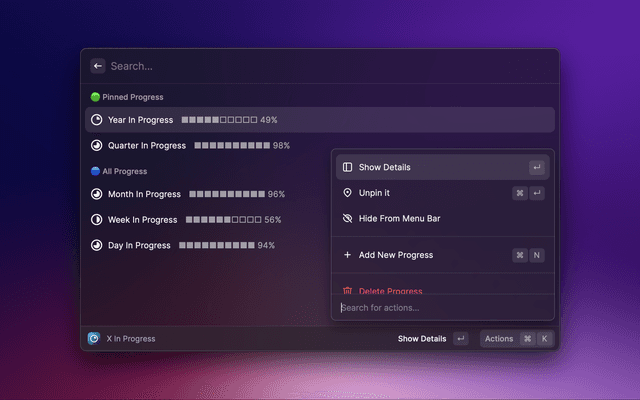Select Show Details in the action menu
640x400 pixels.
[x=384, y=167]
